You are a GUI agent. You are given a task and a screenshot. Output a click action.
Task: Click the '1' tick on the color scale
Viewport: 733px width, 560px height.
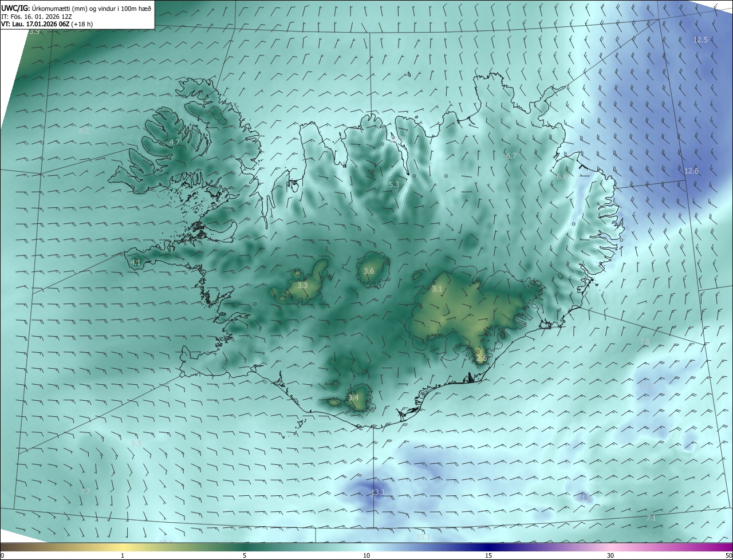123,555
